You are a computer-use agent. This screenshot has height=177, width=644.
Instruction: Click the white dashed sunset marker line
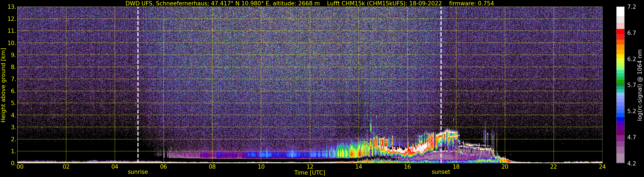(x=441, y=85)
